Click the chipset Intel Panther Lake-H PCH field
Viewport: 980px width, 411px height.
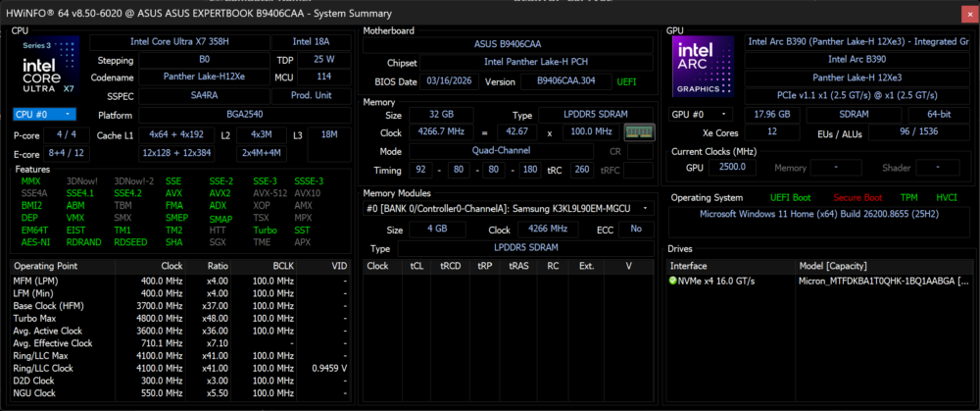(536, 62)
